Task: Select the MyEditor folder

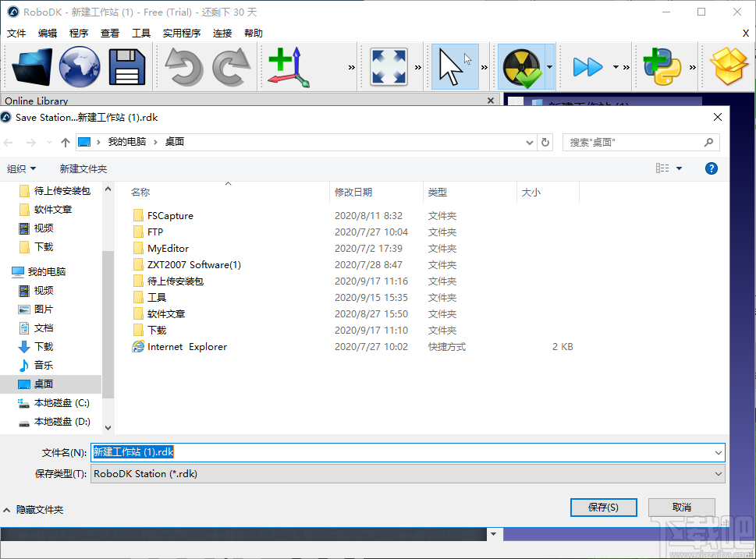Action: point(169,249)
